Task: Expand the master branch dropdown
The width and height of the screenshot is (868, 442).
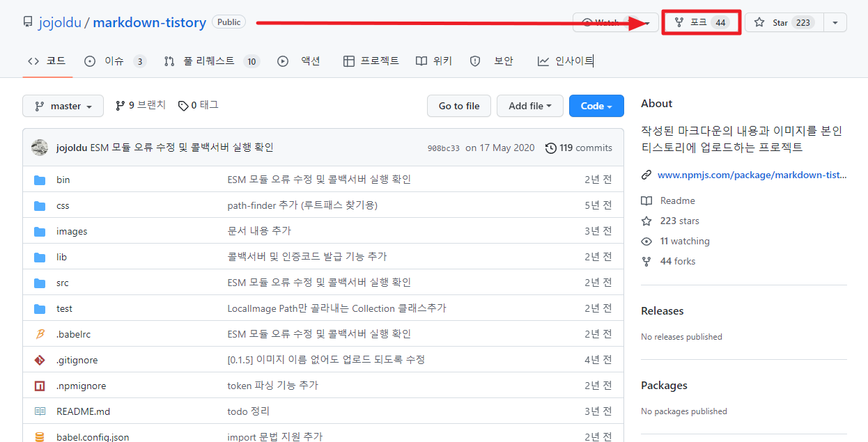Action: coord(63,106)
